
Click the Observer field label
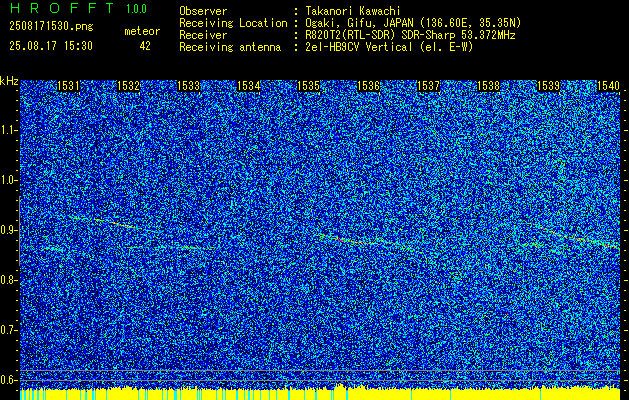click(x=203, y=11)
